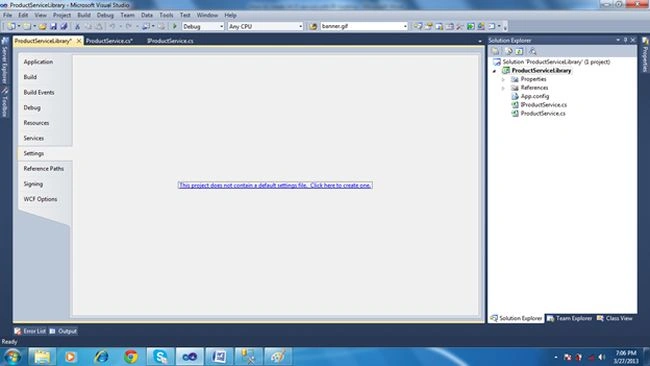Click the Find in Files icon beside banner.gif
Image resolution: width=650 pixels, height=366 pixels.
(313, 26)
